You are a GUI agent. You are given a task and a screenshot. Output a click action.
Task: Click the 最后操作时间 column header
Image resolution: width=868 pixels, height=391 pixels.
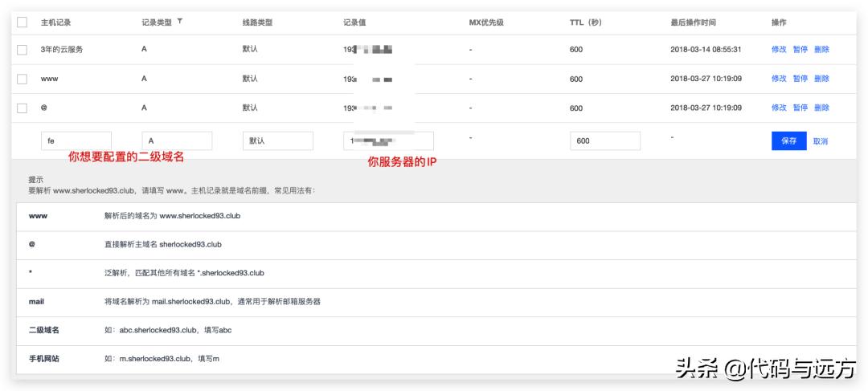coord(693,22)
